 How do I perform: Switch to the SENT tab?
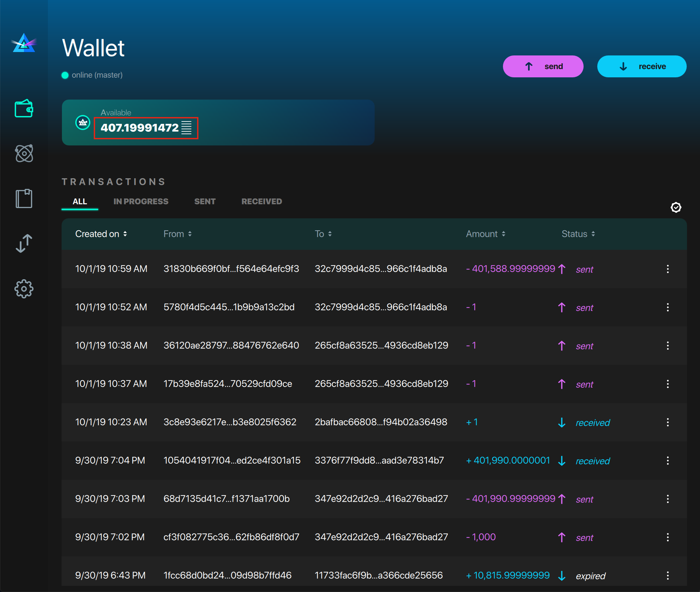click(x=205, y=201)
